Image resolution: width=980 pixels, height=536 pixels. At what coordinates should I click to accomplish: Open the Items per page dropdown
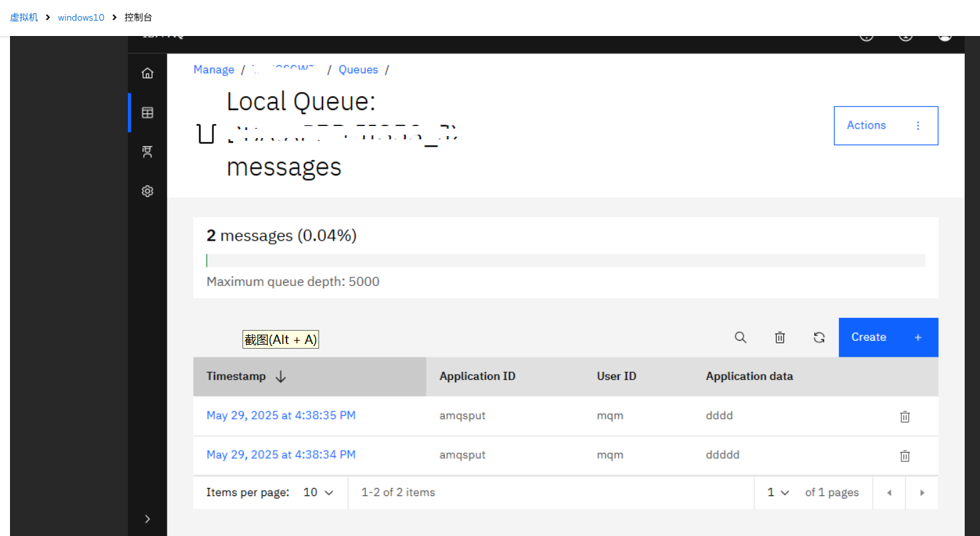coord(318,493)
